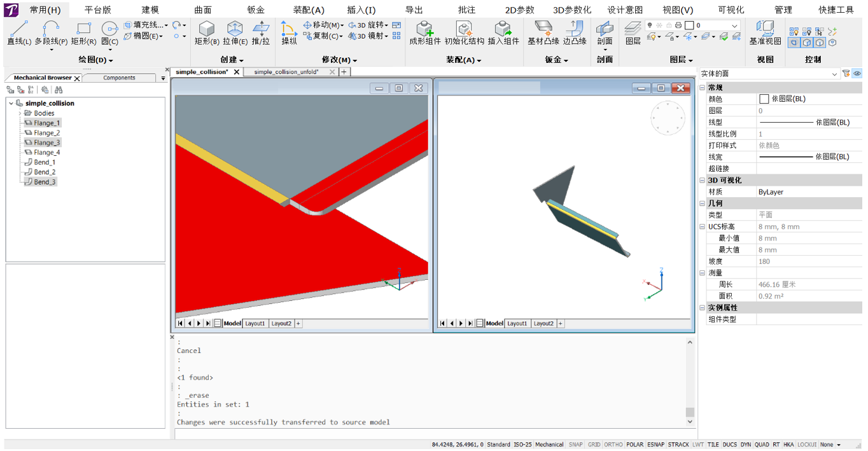
Task: Open the 实体的面 selection type dropdown
Action: [769, 74]
